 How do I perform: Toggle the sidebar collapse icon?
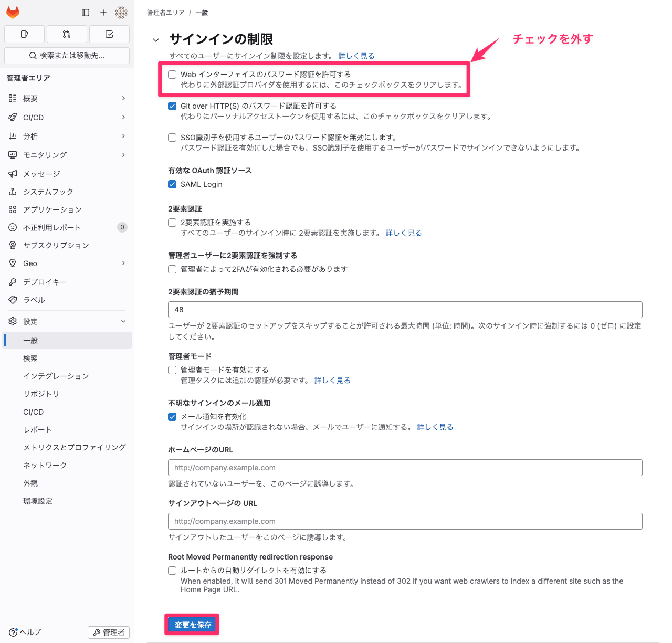pos(86,13)
